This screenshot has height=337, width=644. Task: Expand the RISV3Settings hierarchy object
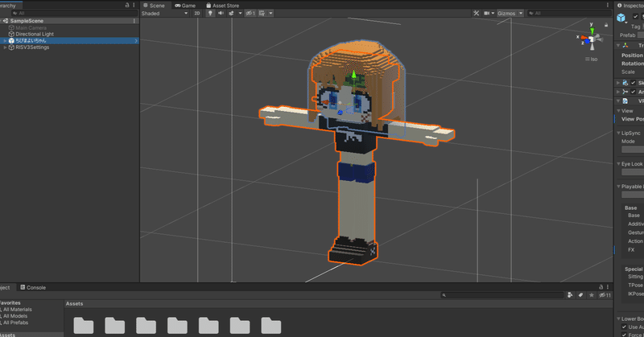pyautogui.click(x=5, y=47)
